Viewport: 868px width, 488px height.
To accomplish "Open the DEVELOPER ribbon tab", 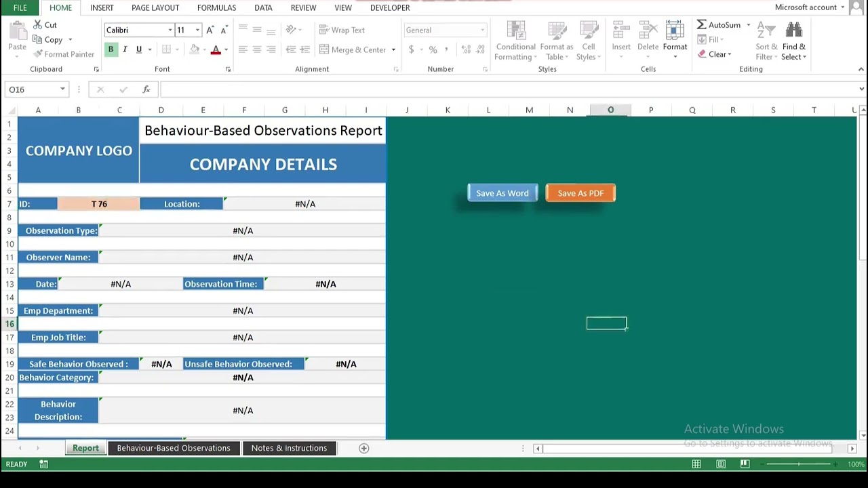I will (390, 7).
